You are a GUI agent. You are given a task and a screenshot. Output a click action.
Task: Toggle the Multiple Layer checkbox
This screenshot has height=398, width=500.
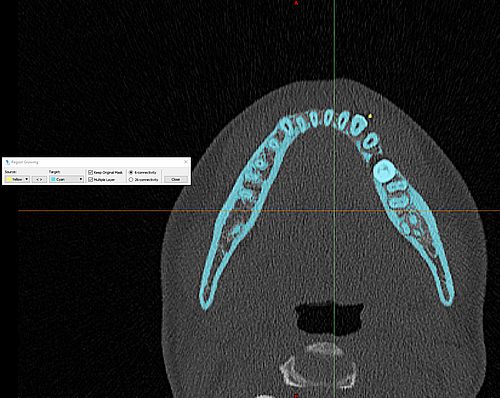pyautogui.click(x=90, y=180)
